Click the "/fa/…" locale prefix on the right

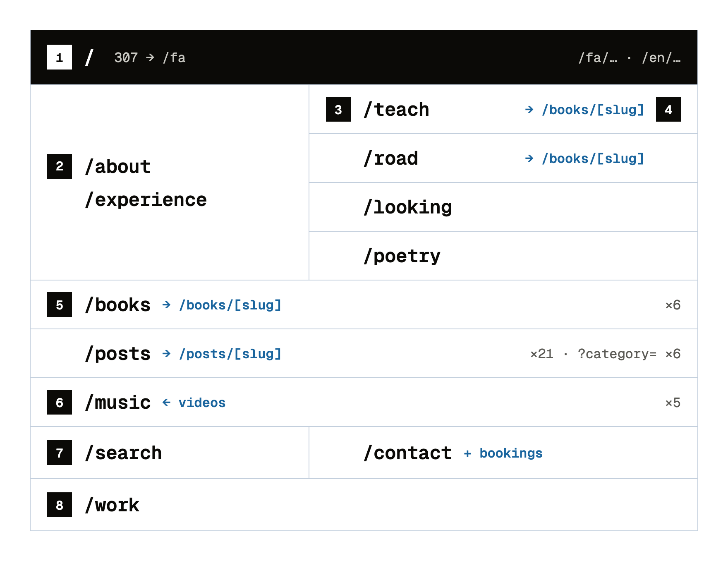tap(598, 58)
